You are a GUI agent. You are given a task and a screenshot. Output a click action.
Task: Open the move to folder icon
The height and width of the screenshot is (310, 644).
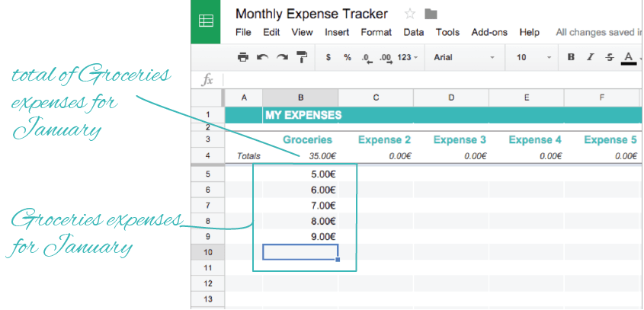tap(431, 14)
